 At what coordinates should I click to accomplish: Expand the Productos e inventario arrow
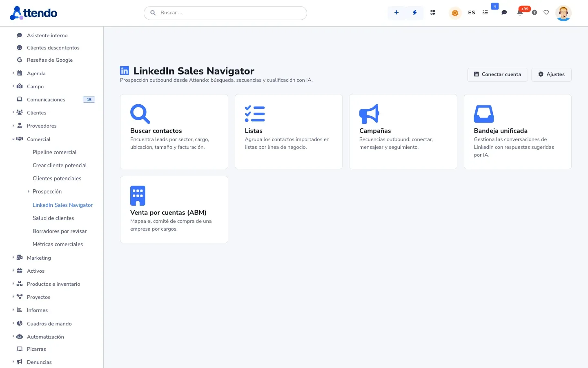coord(13,284)
